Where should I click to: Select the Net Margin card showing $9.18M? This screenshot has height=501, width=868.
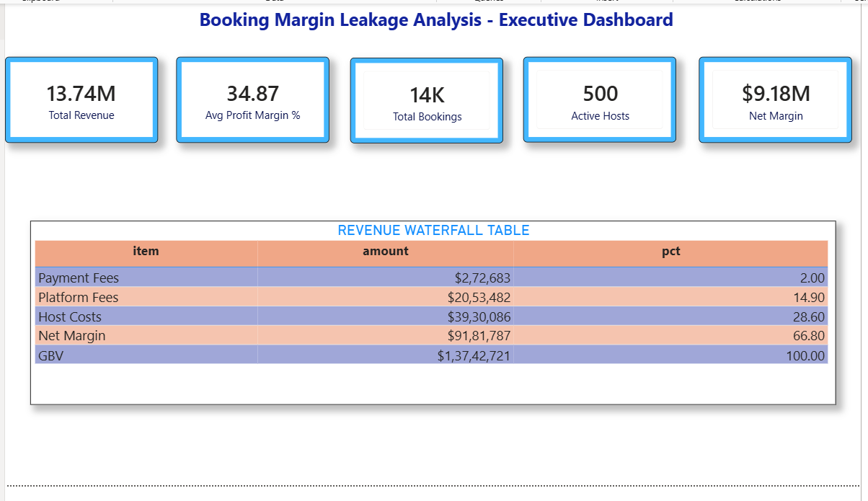pyautogui.click(x=774, y=99)
